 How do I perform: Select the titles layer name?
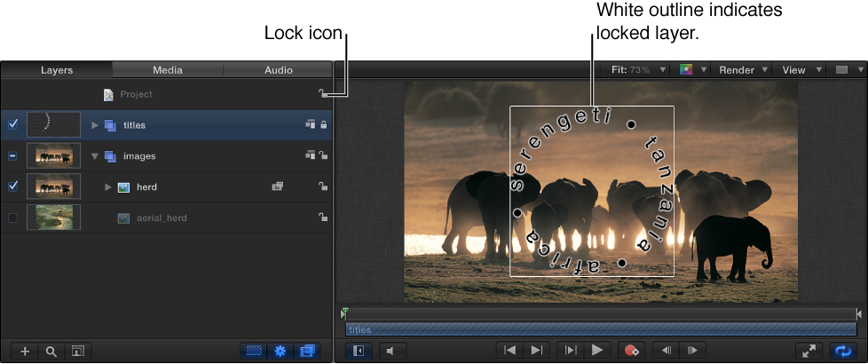point(135,125)
